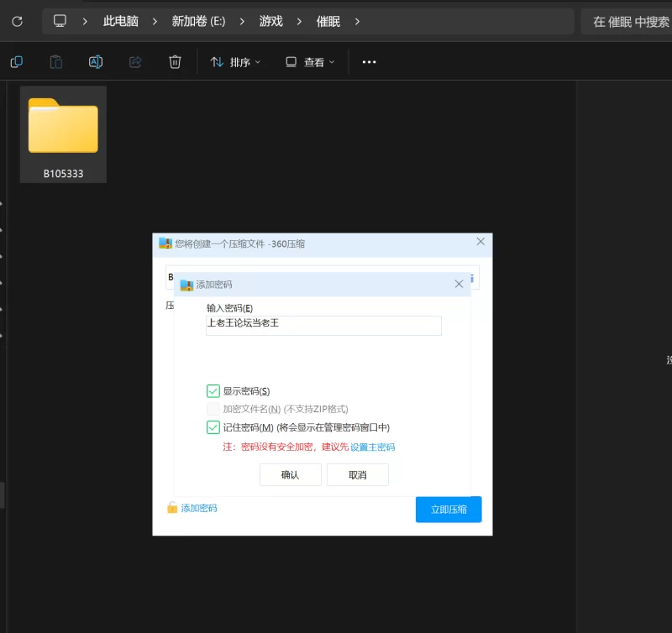Click the disabled 加密文件名(N) checkbox
The image size is (672, 633).
pos(213,409)
